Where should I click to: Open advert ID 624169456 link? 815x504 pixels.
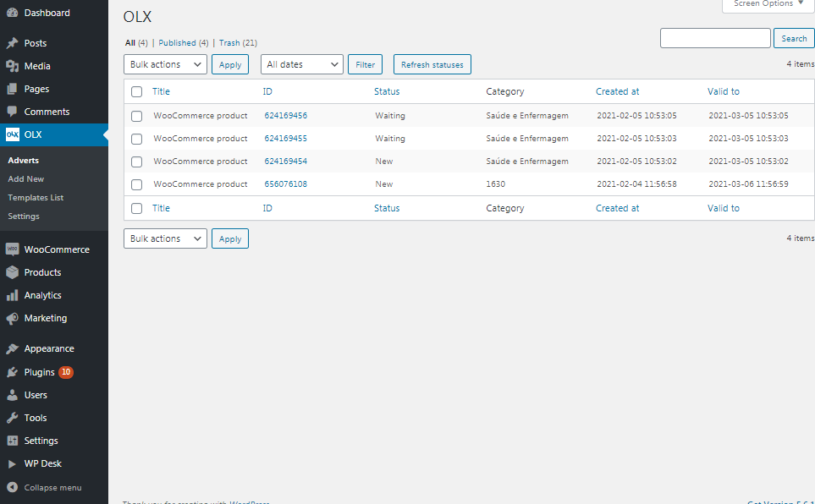click(286, 115)
